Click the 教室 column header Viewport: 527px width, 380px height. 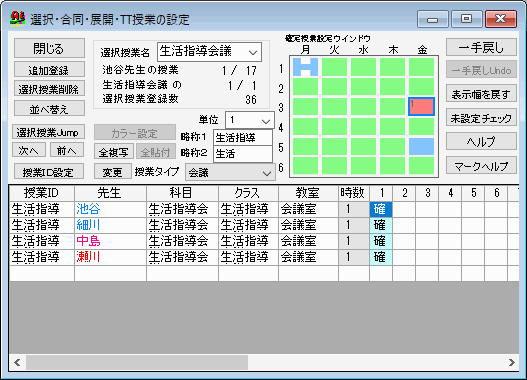308,193
